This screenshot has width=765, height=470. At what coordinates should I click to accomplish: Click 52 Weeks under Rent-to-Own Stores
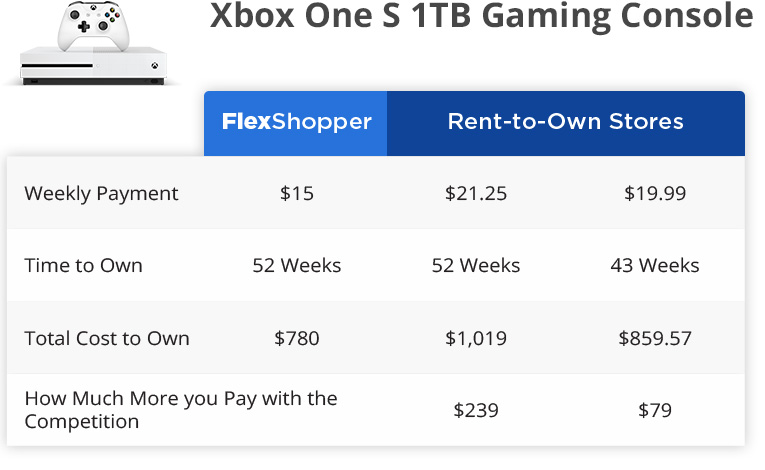pyautogui.click(x=476, y=266)
